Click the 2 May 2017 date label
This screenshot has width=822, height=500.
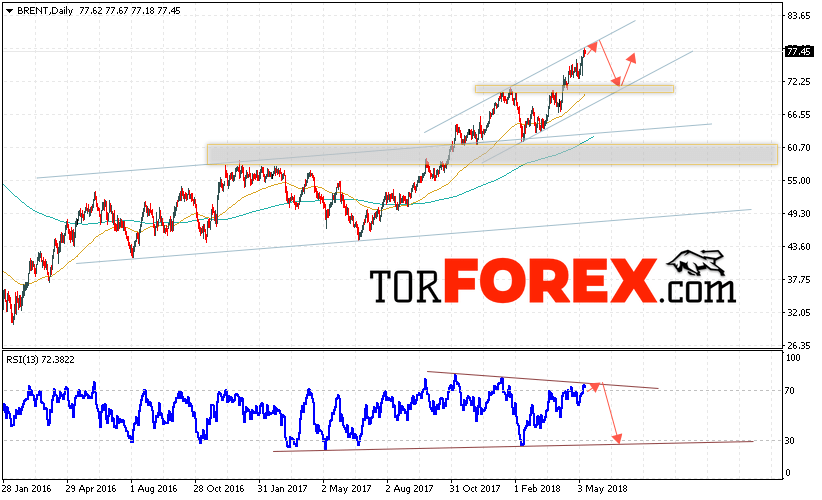point(347,489)
